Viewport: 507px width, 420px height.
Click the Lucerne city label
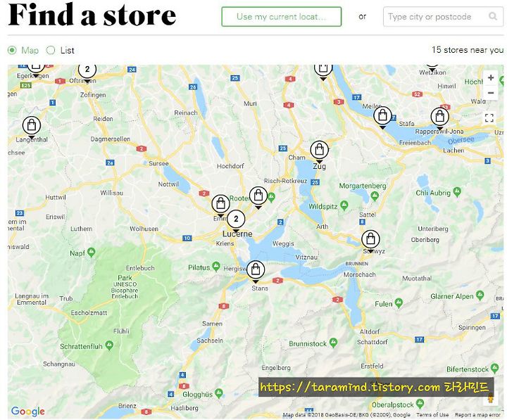[237, 234]
